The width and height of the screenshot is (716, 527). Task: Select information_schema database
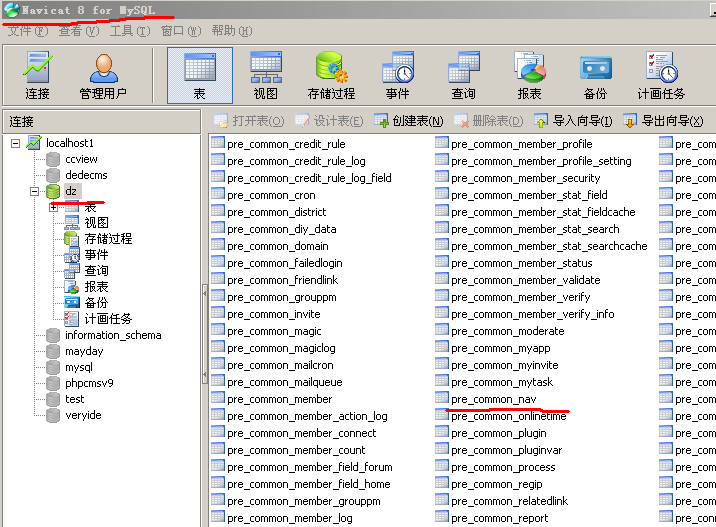113,335
